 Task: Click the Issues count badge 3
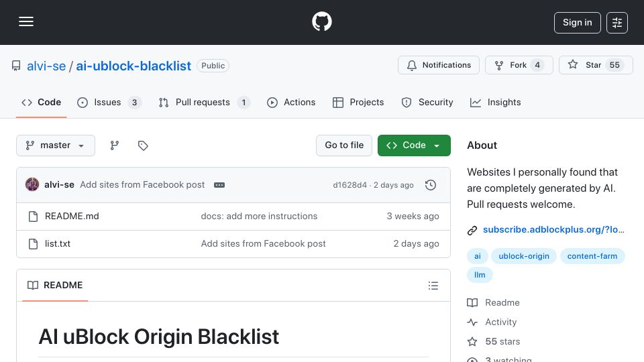tap(134, 103)
